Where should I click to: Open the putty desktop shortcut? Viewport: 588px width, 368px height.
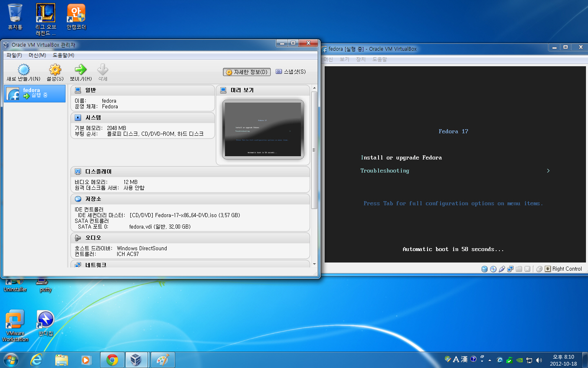point(46,286)
